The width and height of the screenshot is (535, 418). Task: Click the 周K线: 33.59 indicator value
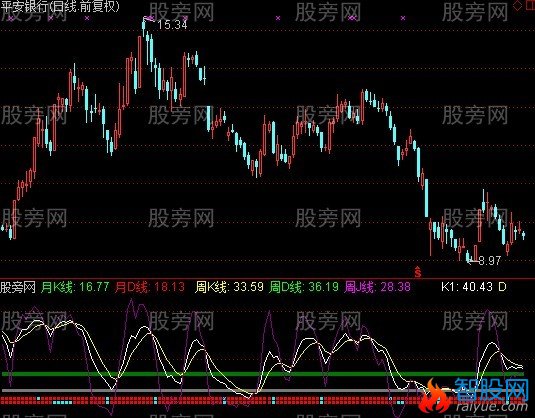point(229,287)
